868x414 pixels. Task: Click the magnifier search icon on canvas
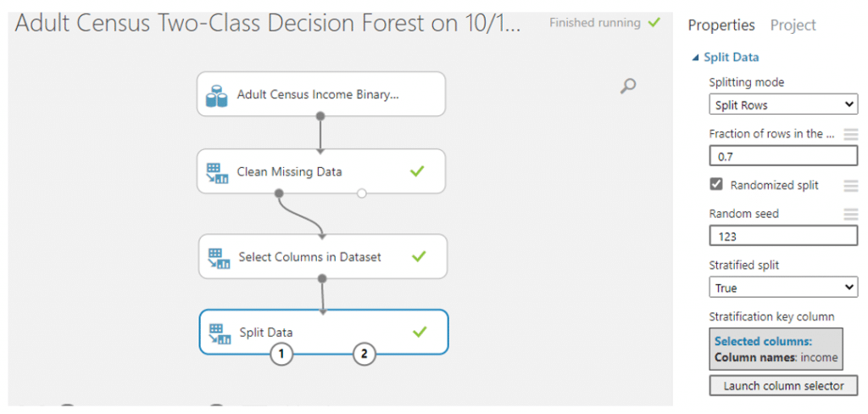tap(627, 86)
